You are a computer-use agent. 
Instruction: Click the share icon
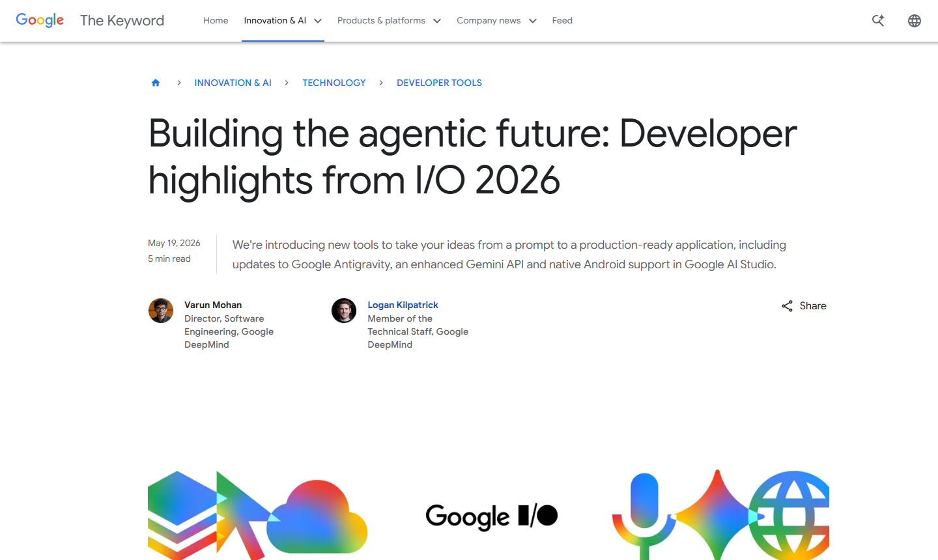[x=787, y=306]
